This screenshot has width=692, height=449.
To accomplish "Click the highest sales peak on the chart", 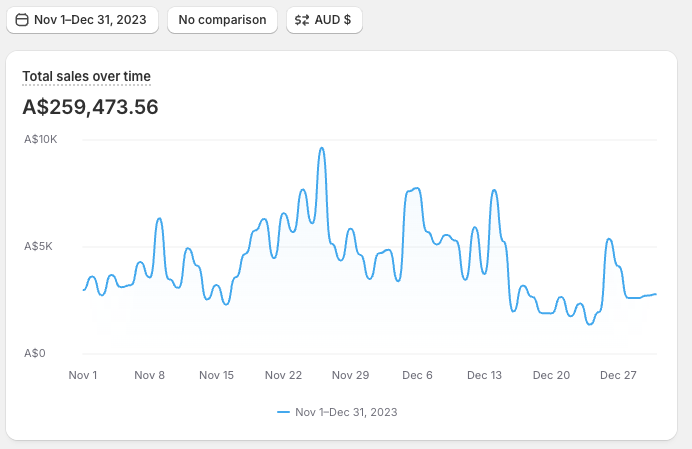I will 322,148.
